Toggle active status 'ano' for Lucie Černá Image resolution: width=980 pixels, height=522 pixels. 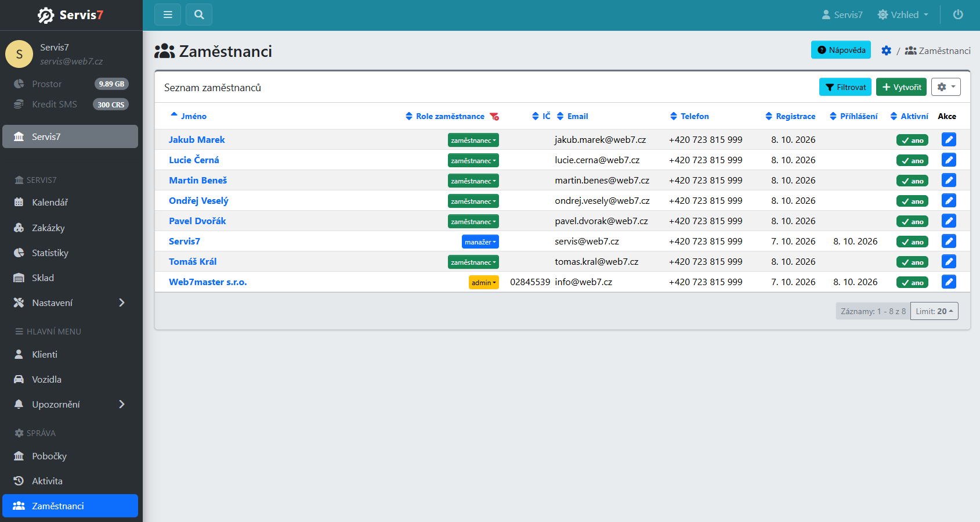click(912, 160)
